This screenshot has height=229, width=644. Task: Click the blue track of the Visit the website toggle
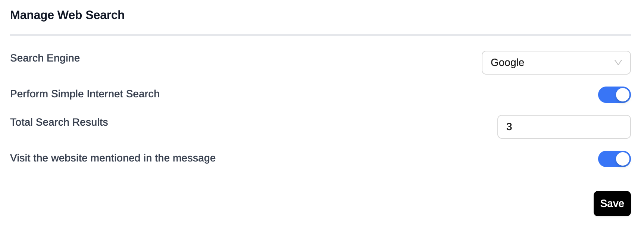606,159
